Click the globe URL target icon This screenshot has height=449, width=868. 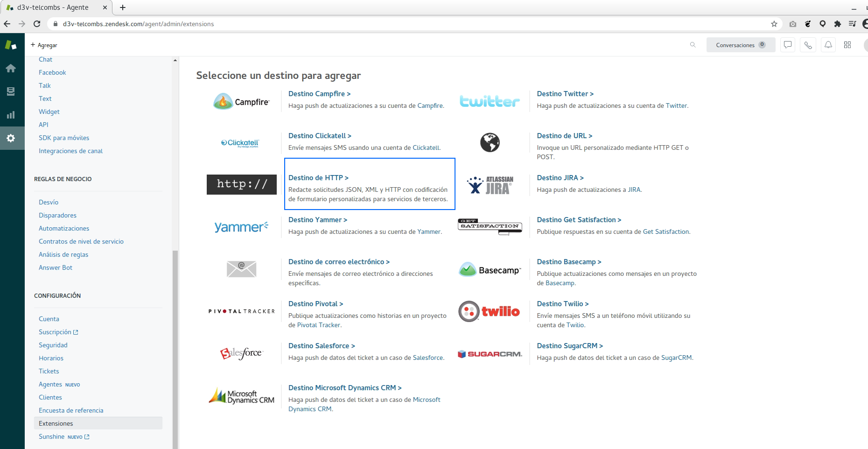490,142
